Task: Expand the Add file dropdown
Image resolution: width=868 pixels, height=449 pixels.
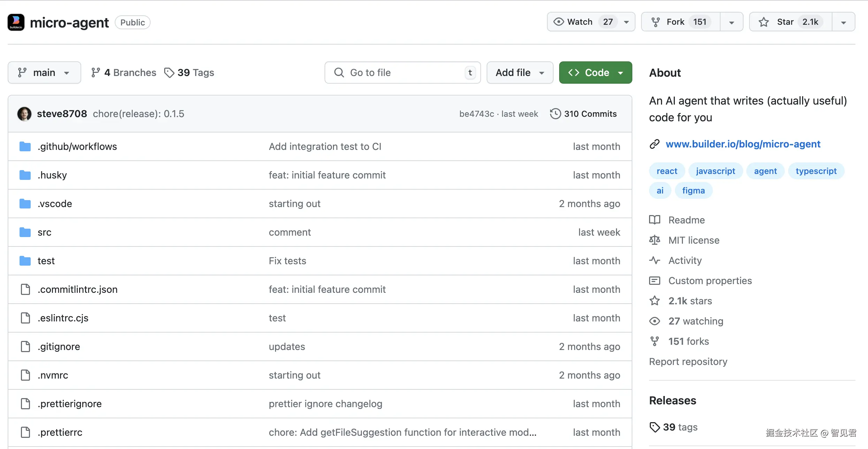Action: point(519,73)
